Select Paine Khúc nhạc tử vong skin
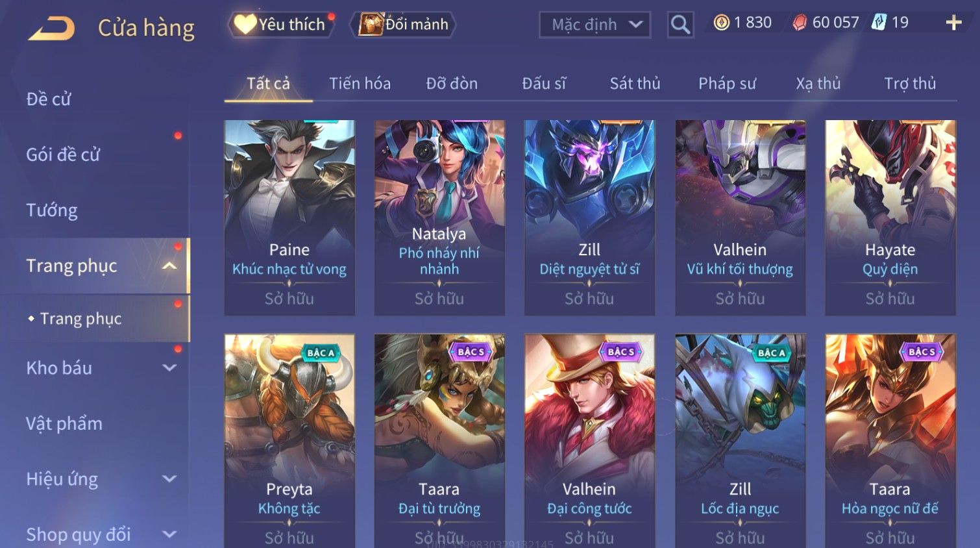This screenshot has width=980, height=548. (289, 218)
